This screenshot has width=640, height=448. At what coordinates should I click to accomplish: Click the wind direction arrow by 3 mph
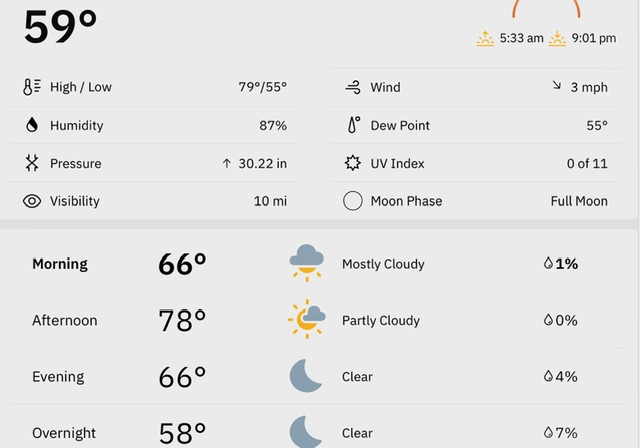pos(557,85)
